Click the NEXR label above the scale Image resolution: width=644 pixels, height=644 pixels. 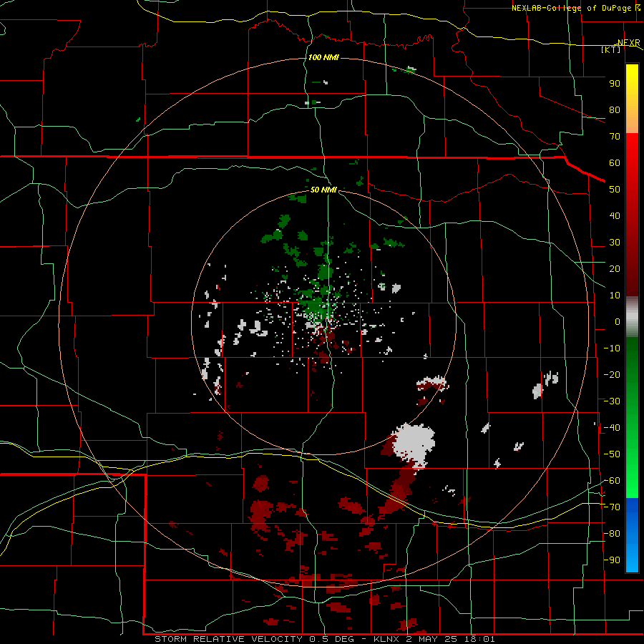tap(628, 43)
